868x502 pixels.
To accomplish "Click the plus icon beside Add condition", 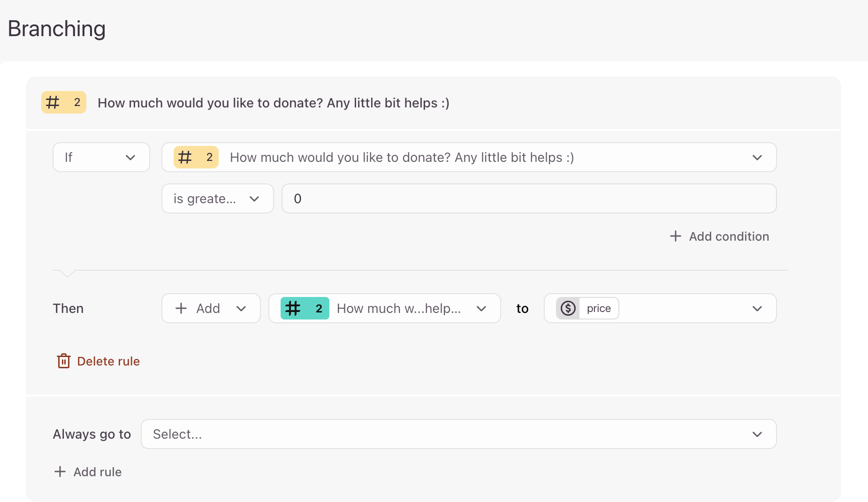I will pyautogui.click(x=675, y=236).
